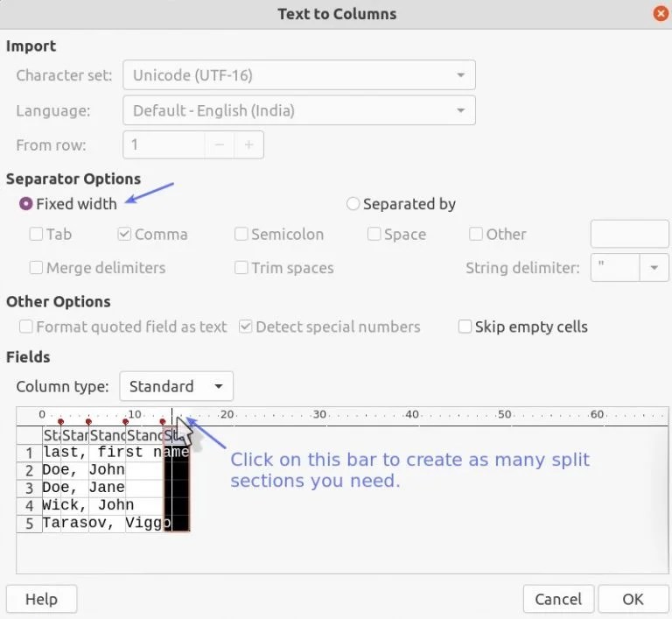Click ruler at position 50
Viewport: 672px width, 619px height.
click(x=505, y=415)
